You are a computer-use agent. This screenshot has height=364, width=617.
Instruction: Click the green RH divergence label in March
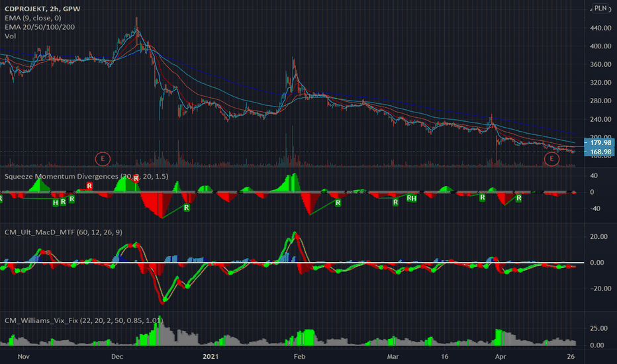(412, 199)
